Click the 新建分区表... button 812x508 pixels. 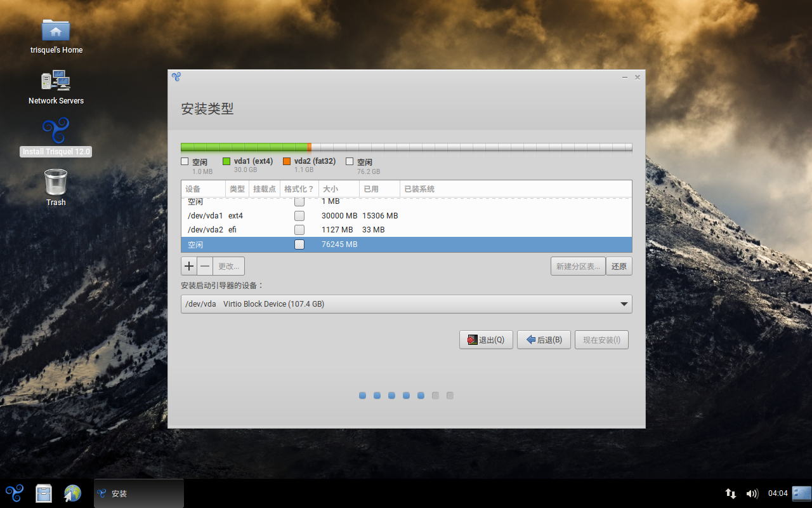point(578,266)
